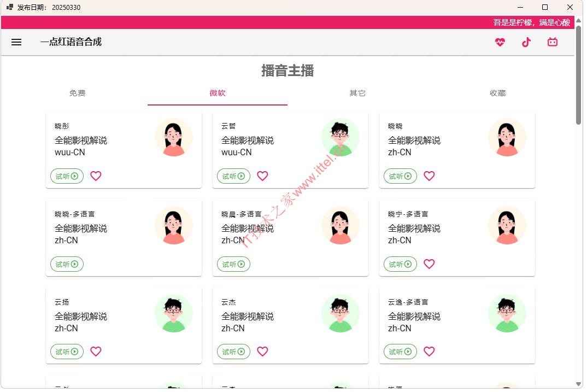Click the pink banner slogan text
This screenshot has width=587, height=392.
coord(532,22)
